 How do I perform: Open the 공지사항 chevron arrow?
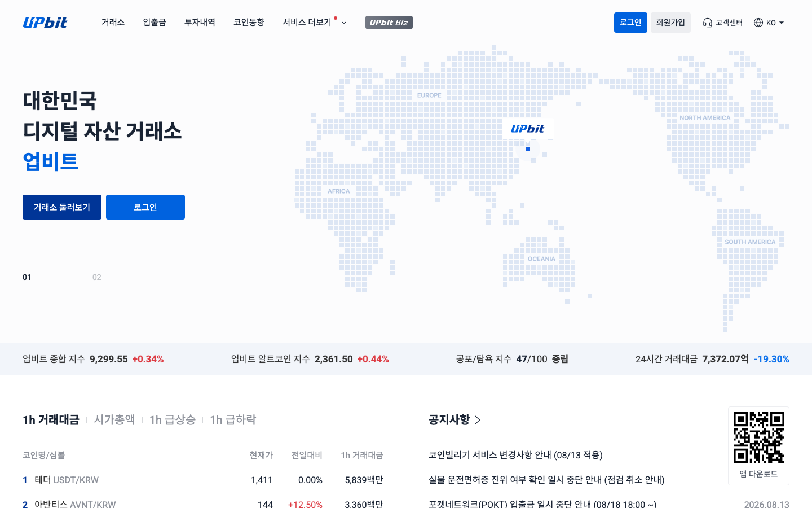coord(478,420)
